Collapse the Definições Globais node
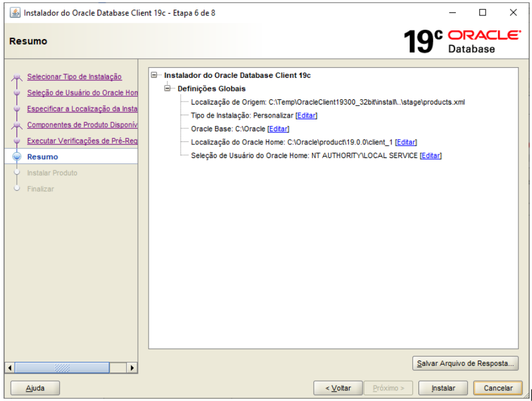Image resolution: width=532 pixels, height=401 pixels. click(167, 88)
